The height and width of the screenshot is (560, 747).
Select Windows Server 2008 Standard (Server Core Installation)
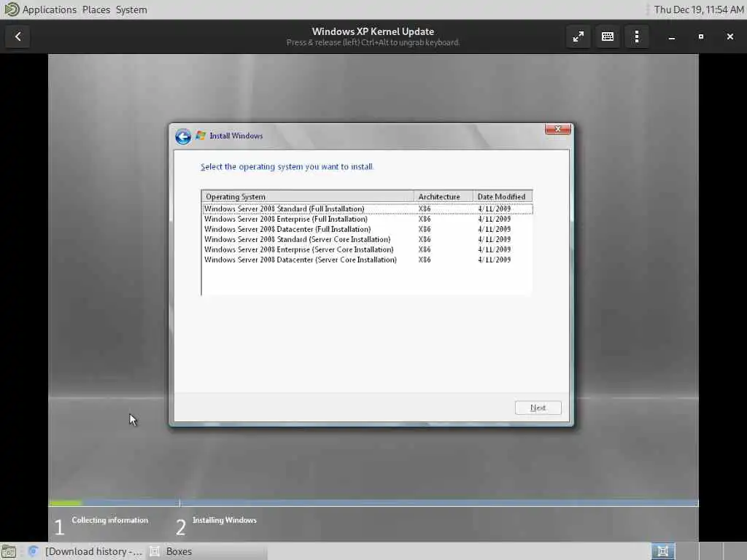pyautogui.click(x=367, y=239)
